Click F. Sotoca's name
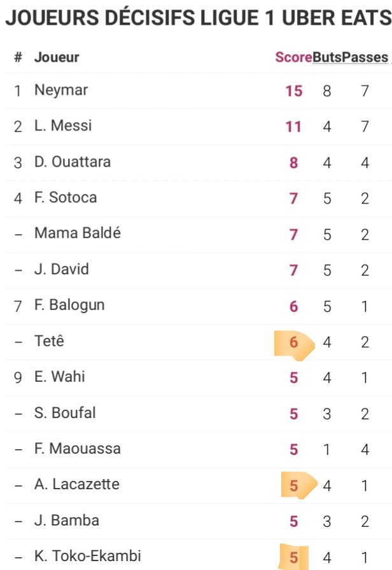 coord(66,198)
